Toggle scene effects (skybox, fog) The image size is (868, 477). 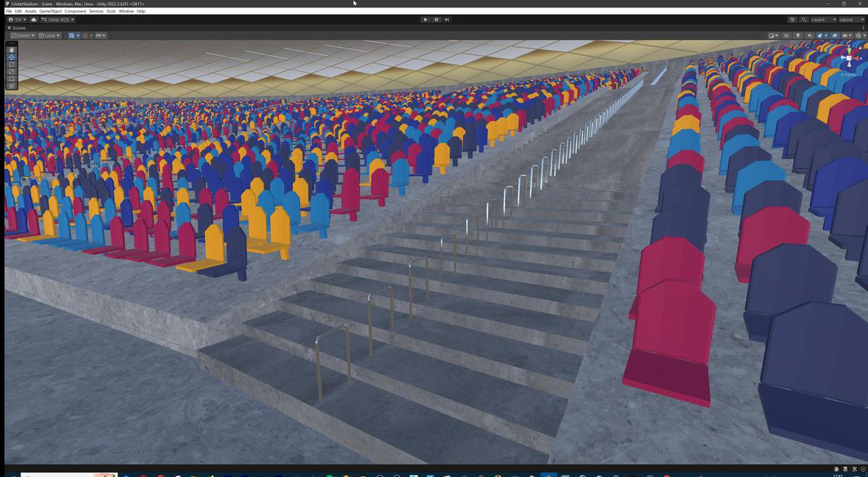820,35
